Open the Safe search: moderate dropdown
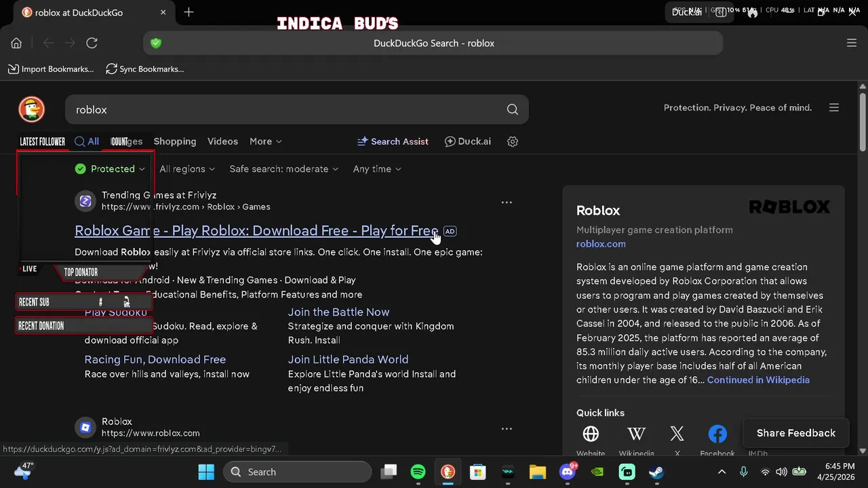 click(x=283, y=169)
